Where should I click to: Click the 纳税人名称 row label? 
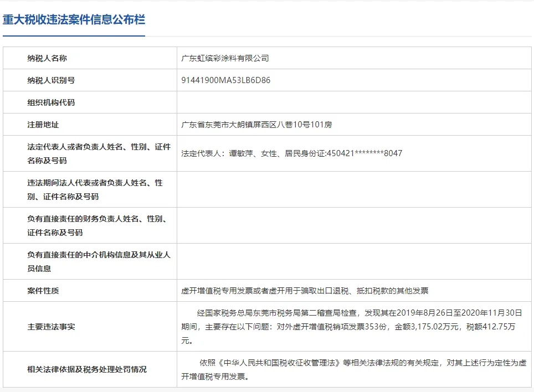pos(47,58)
